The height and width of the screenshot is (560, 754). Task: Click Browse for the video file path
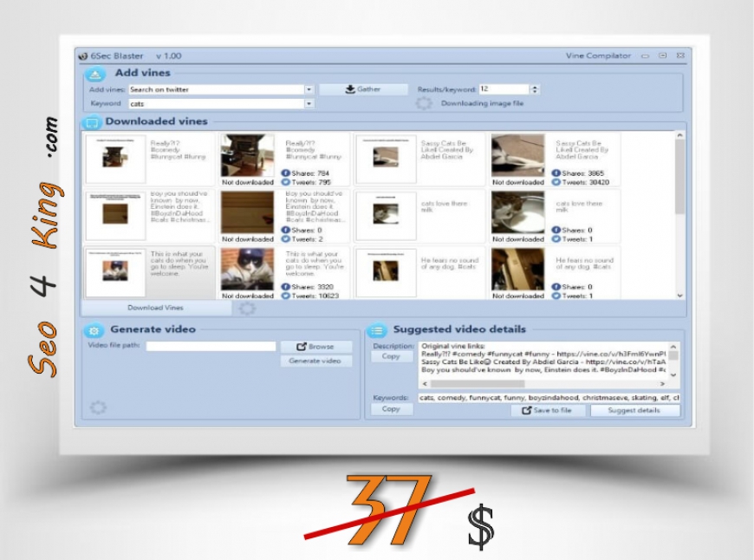316,347
